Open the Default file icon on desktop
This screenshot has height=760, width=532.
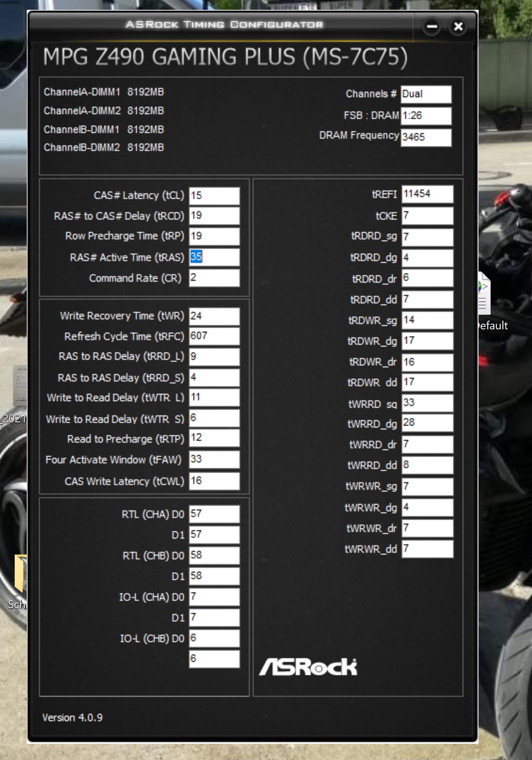pos(492,301)
